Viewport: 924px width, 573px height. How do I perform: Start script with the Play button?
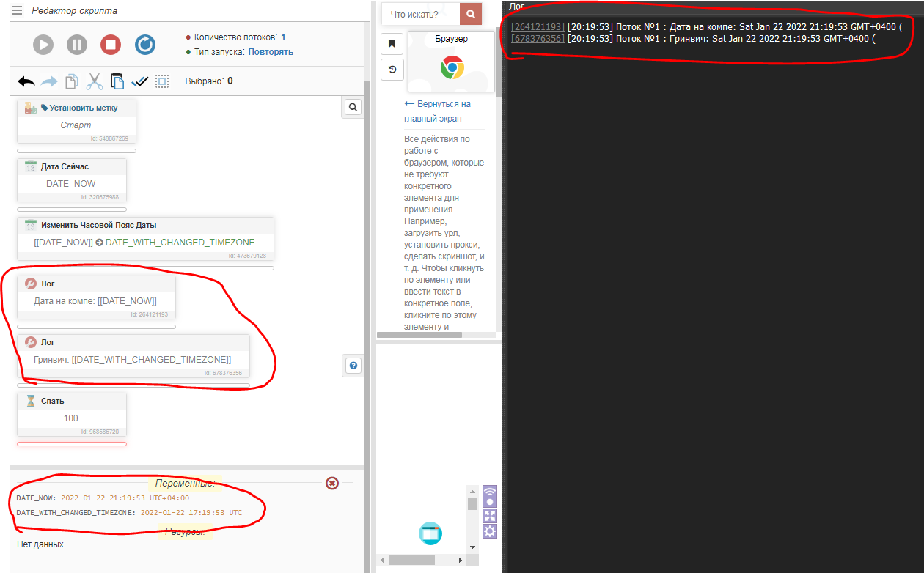[x=43, y=45]
